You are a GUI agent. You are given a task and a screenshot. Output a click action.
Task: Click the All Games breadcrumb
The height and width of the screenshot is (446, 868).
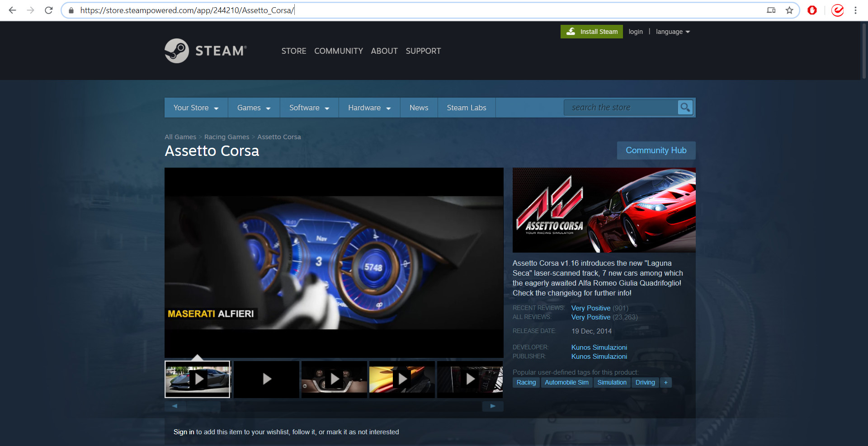tap(180, 137)
